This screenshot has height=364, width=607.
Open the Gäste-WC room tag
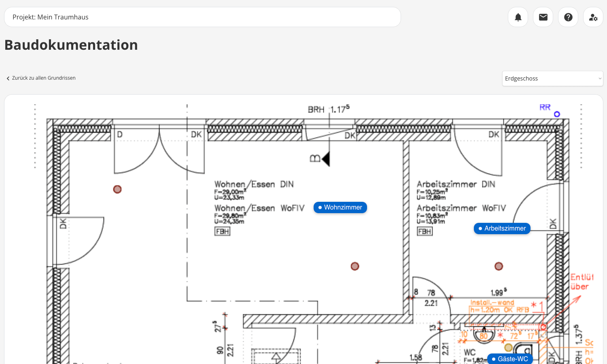pyautogui.click(x=510, y=359)
